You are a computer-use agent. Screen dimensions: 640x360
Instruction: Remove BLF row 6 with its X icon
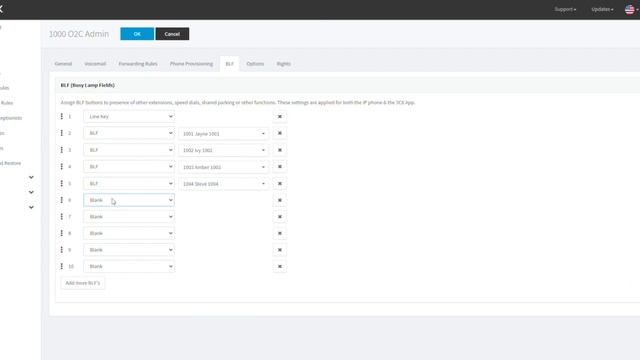(x=280, y=200)
